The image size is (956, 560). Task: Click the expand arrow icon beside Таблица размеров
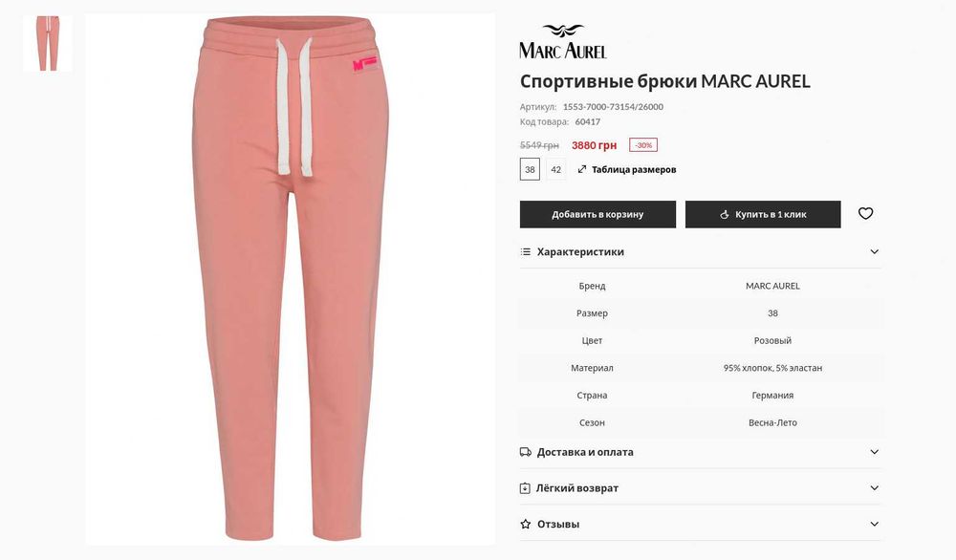581,169
